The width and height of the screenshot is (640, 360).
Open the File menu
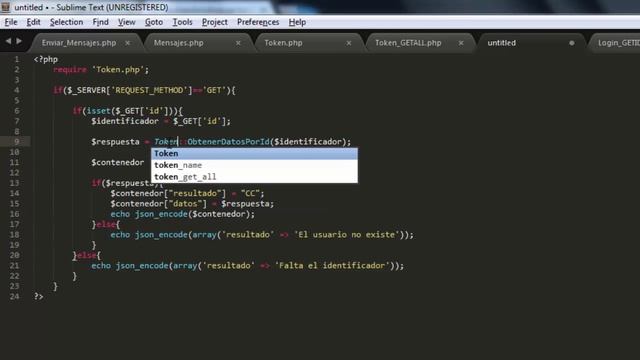pyautogui.click(x=11, y=22)
